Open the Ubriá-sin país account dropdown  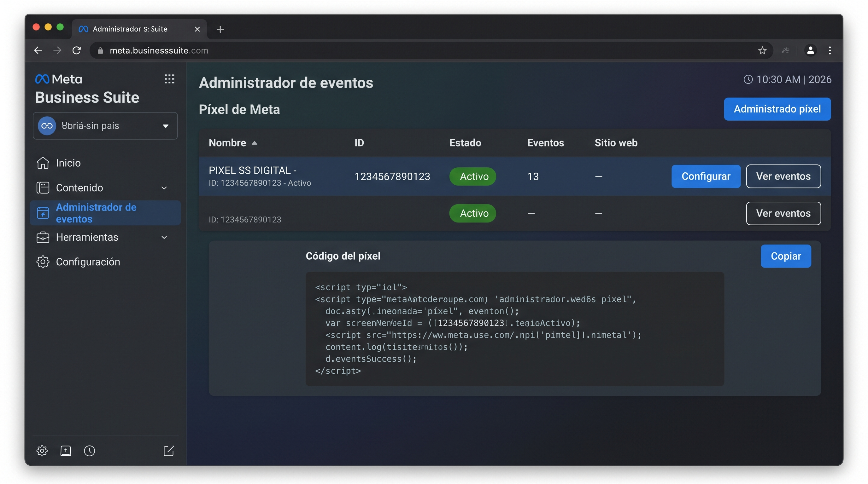click(105, 126)
